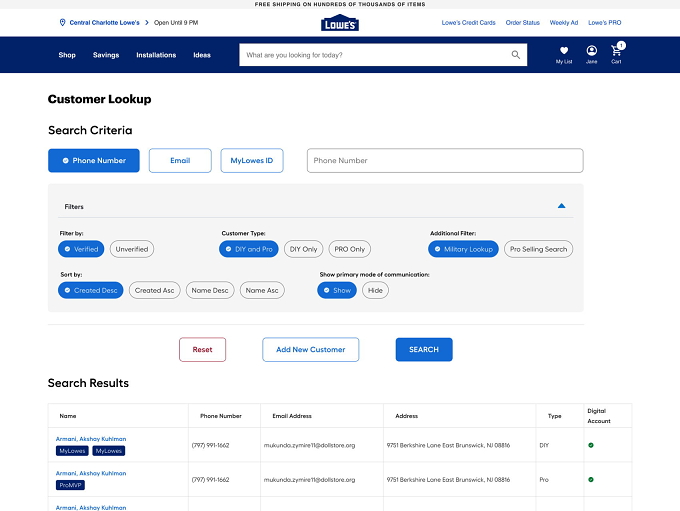Viewport: 680px width, 511px height.
Task: Select Phone Number search criteria
Action: coord(94,161)
